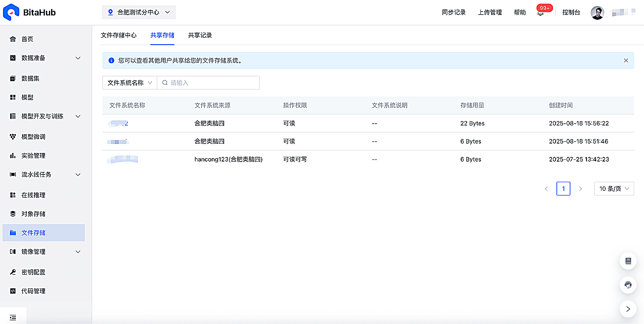
Task: Go to page 1 in pagination
Action: click(x=563, y=189)
